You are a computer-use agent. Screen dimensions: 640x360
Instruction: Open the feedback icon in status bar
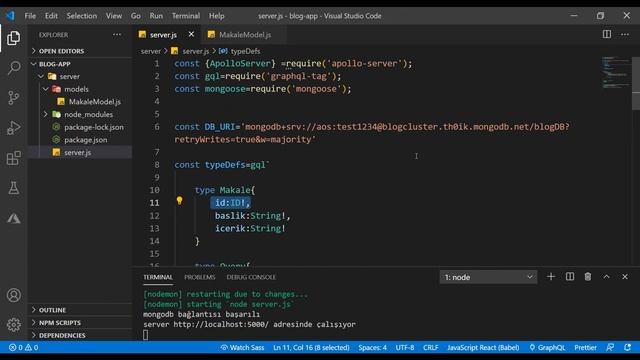610,347
